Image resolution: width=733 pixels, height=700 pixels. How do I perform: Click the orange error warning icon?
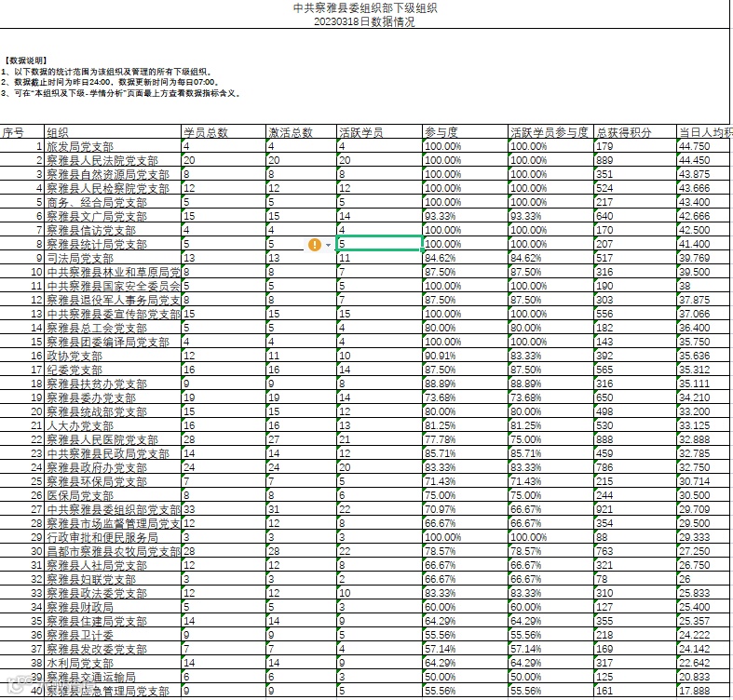pyautogui.click(x=315, y=245)
